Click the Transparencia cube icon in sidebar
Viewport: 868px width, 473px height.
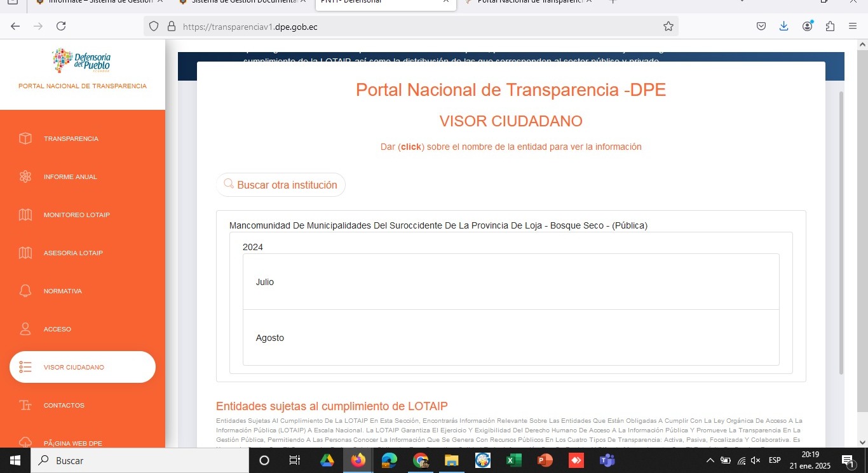[25, 138]
